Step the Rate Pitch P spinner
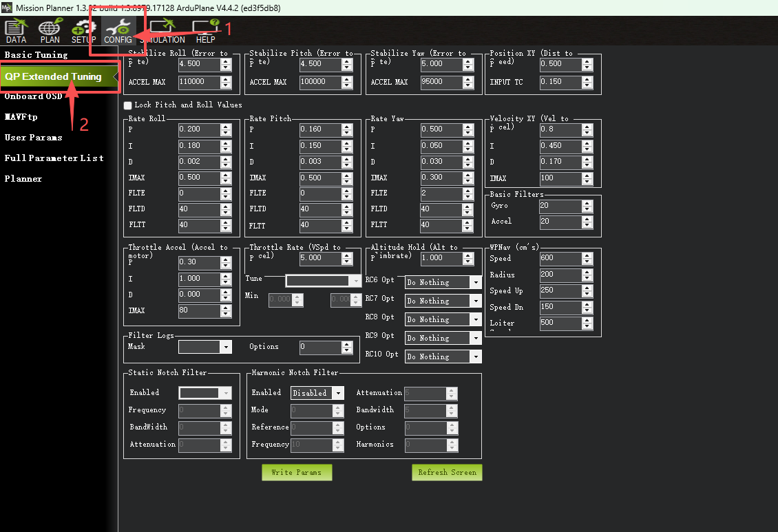Screen dimensions: 778x532 (347, 130)
